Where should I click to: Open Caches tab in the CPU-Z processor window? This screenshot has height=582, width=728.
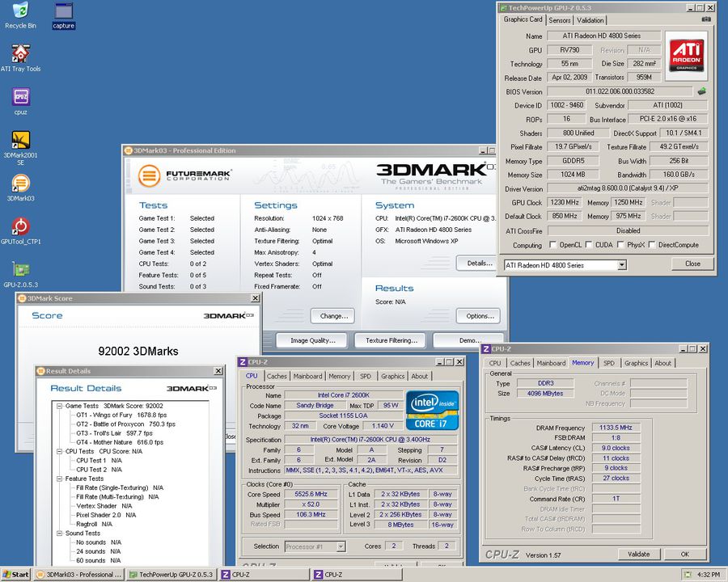[277, 377]
